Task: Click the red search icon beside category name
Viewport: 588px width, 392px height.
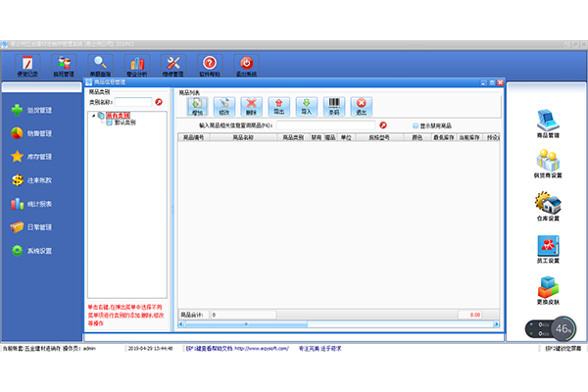Action: coord(159,102)
